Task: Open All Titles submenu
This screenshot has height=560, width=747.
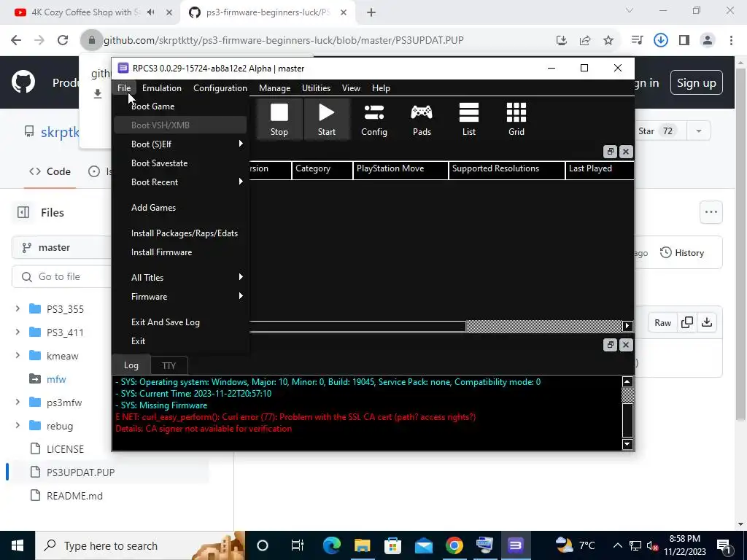Action: pos(181,277)
